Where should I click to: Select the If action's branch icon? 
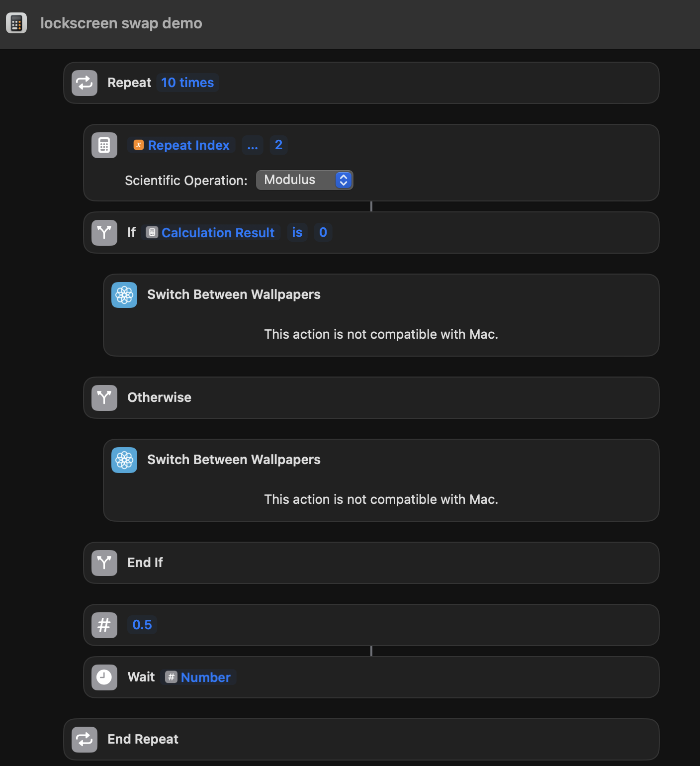point(104,232)
